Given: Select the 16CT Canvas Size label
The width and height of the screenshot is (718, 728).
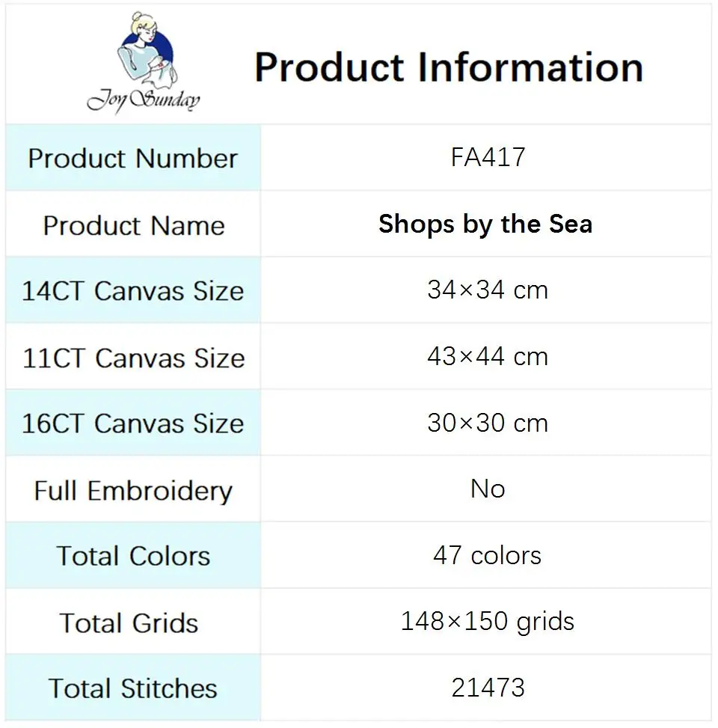Looking at the screenshot, I should [x=132, y=423].
